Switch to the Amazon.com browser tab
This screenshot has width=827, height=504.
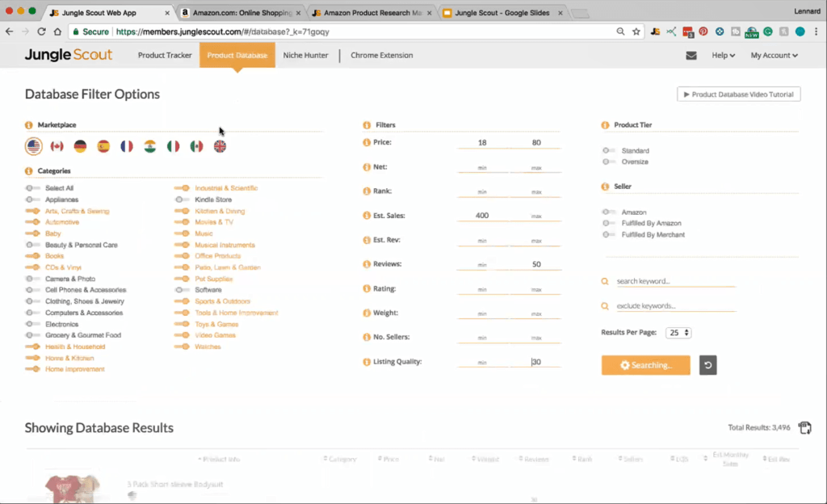point(241,13)
